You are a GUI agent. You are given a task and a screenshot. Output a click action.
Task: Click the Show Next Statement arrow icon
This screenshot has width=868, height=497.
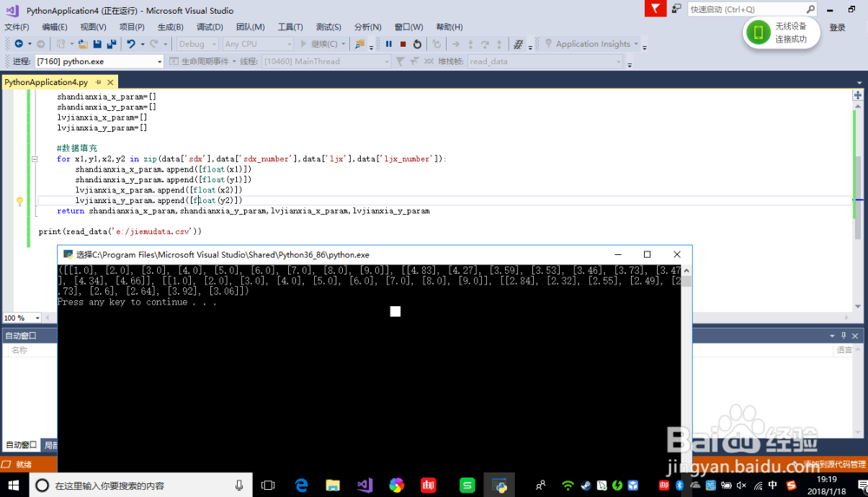456,43
